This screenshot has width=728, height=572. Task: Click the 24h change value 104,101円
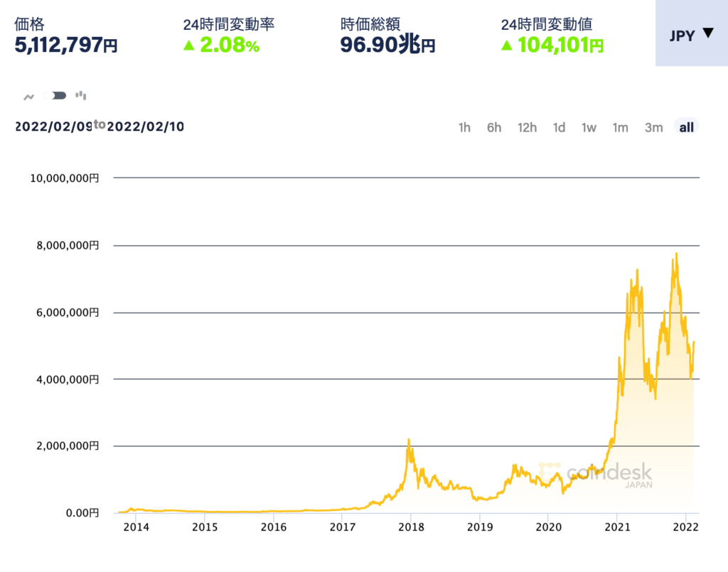click(x=561, y=45)
